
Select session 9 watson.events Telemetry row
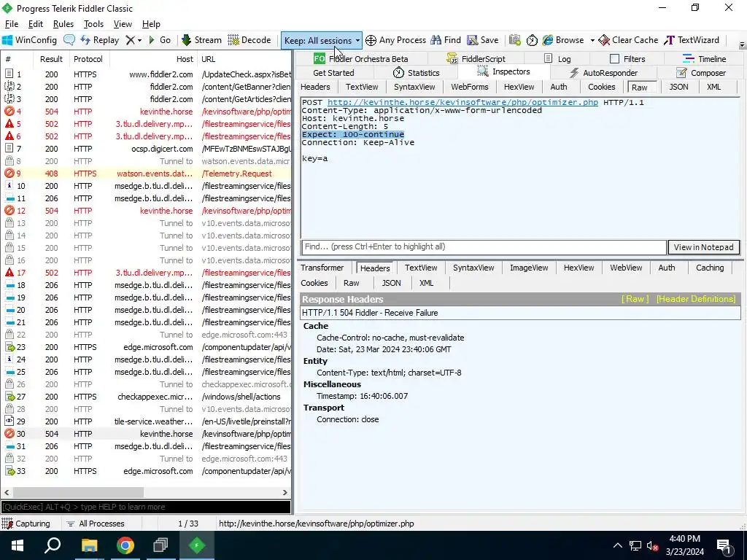[x=146, y=174]
